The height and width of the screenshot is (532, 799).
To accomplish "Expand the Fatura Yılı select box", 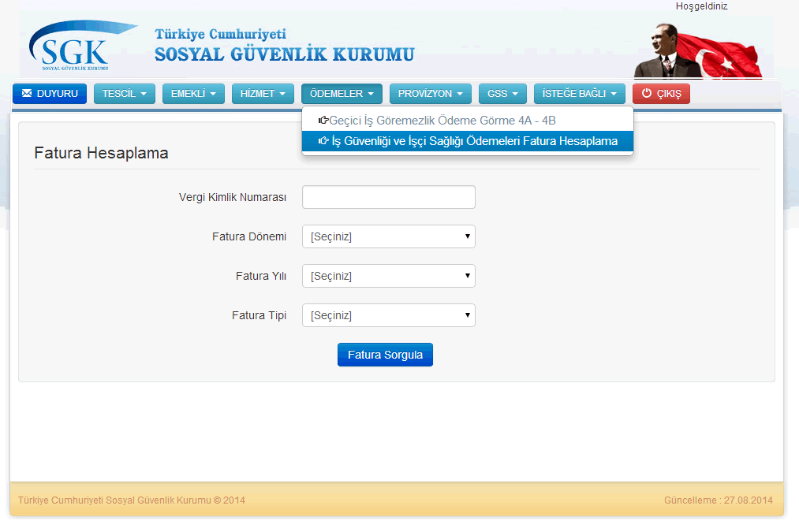I will tap(388, 276).
